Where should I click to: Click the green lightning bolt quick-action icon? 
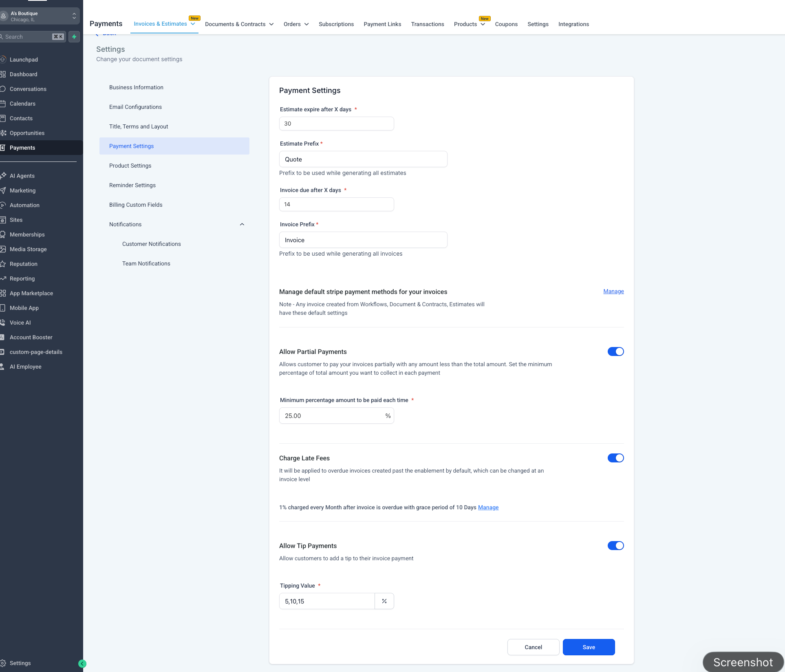(x=74, y=37)
